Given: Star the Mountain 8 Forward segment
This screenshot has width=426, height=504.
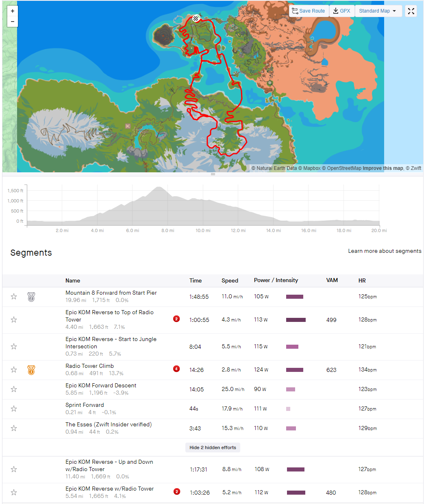Looking at the screenshot, I should pyautogui.click(x=14, y=297).
